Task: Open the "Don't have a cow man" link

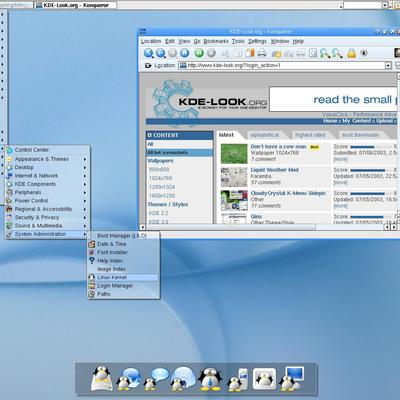Action: 278,146
